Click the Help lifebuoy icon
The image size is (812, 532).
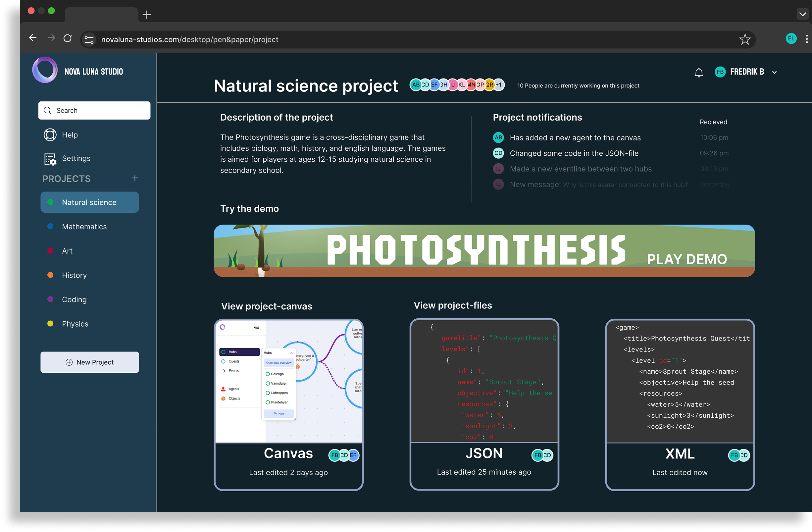(50, 135)
